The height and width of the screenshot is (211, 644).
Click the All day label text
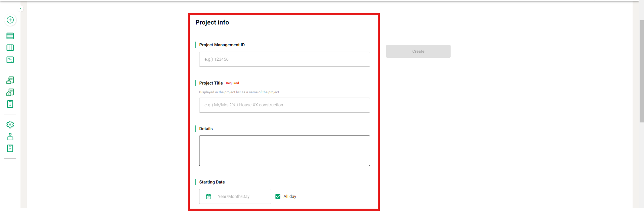click(290, 197)
